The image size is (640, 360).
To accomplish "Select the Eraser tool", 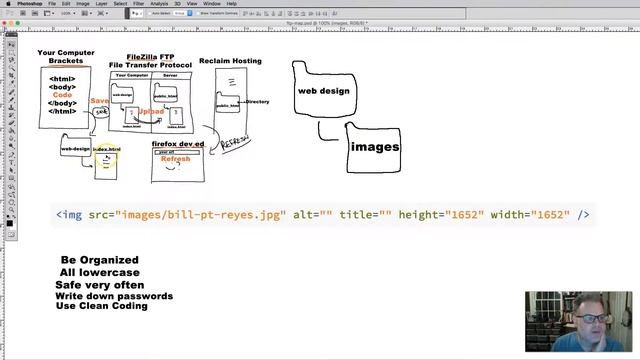I will 11,123.
